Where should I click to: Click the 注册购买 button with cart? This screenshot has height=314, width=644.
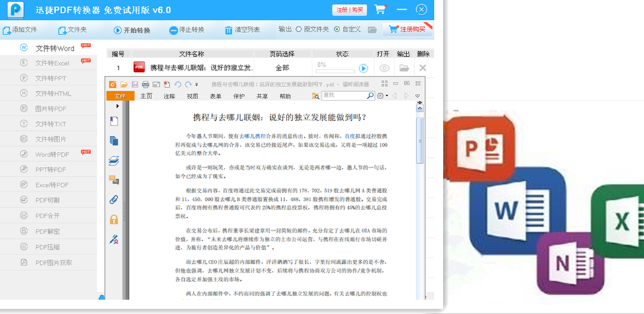pyautogui.click(x=407, y=30)
